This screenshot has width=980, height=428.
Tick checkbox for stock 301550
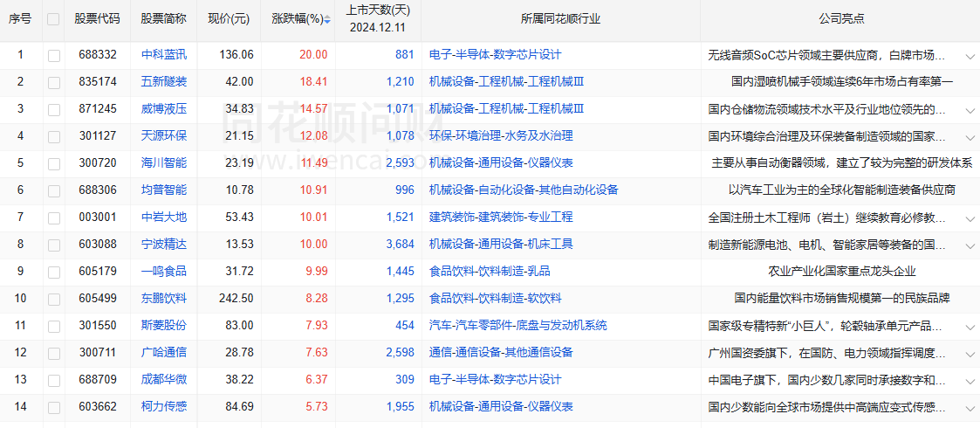(54, 326)
